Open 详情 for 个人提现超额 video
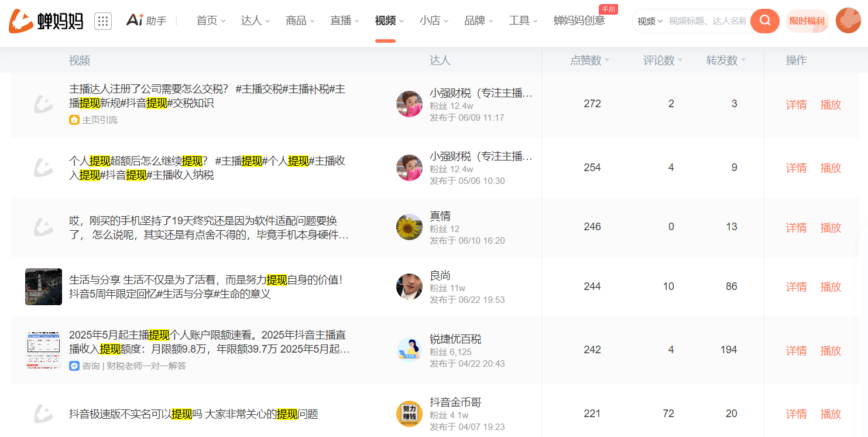The image size is (868, 437). pos(796,168)
